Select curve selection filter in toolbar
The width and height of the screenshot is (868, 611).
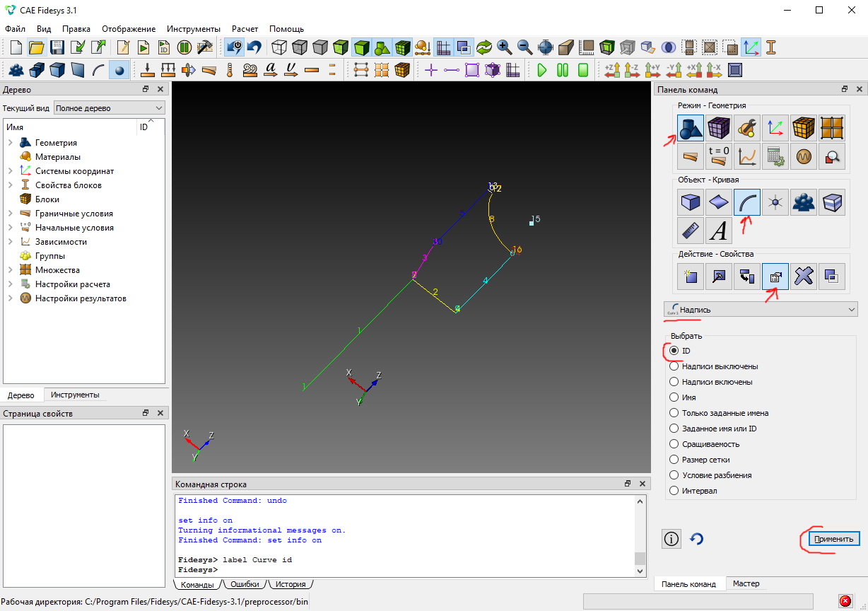98,70
